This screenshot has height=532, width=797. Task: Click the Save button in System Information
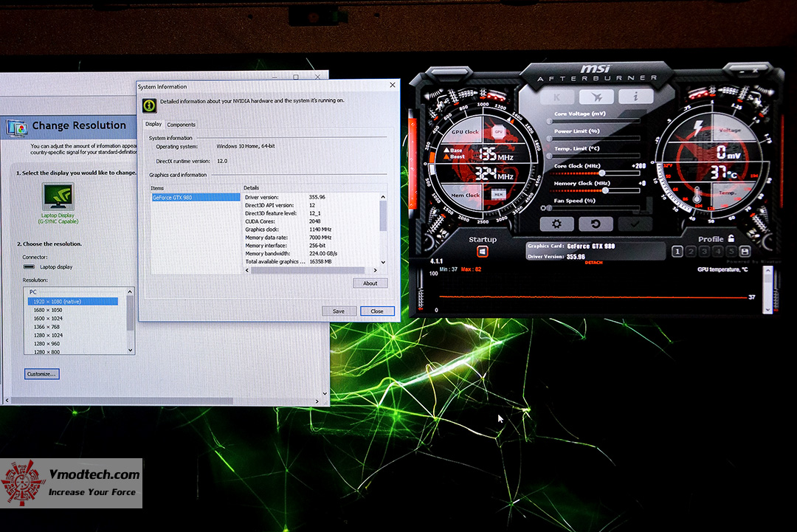339,311
